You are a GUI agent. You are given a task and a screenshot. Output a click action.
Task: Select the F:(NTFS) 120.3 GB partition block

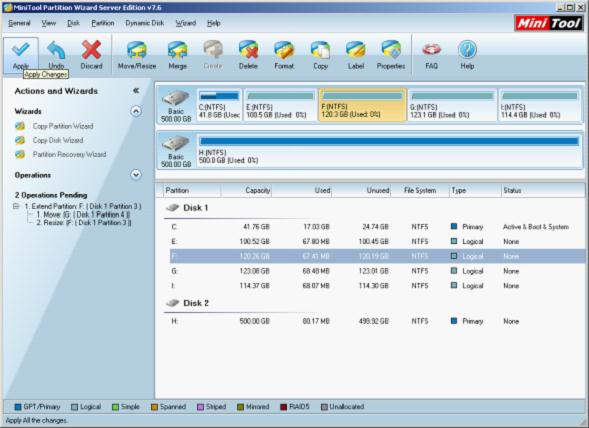[362, 105]
